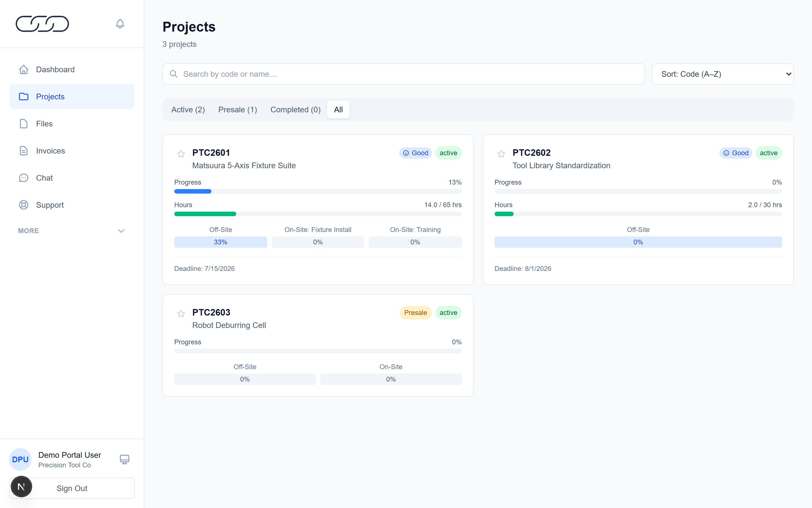Click the smiley icon in PTC2601 Good badge
Viewport: 812px width, 508px height.
click(x=406, y=153)
